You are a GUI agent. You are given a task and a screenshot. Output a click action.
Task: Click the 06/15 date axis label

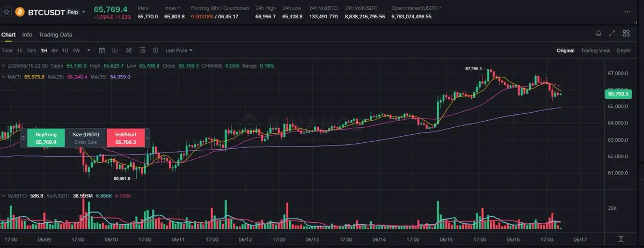pyautogui.click(x=446, y=239)
